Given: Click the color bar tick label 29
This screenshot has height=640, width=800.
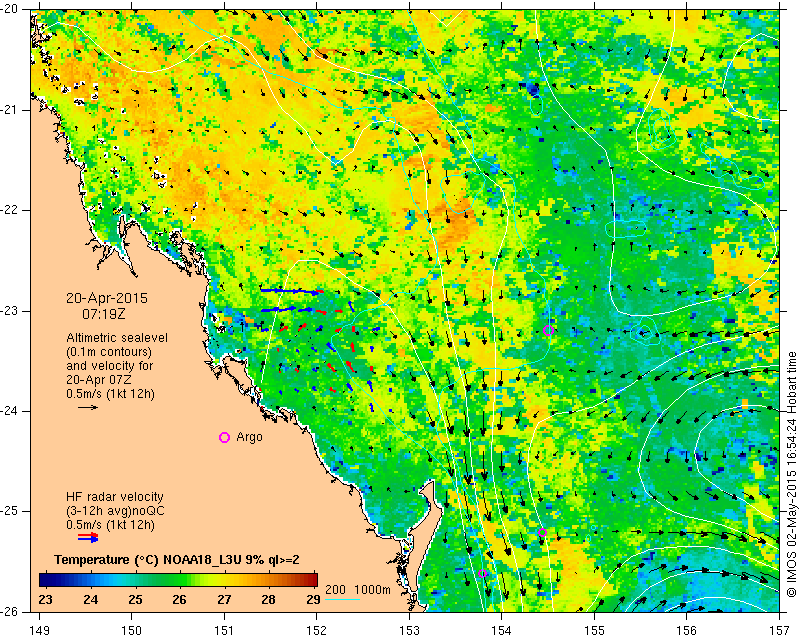Looking at the screenshot, I should click(x=313, y=600).
